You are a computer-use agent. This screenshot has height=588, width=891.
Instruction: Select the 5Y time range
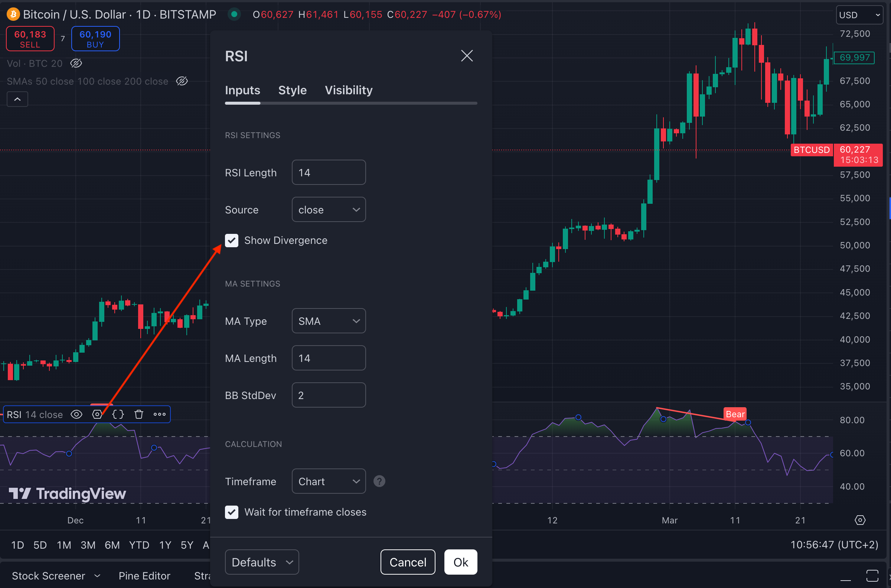coord(187,545)
